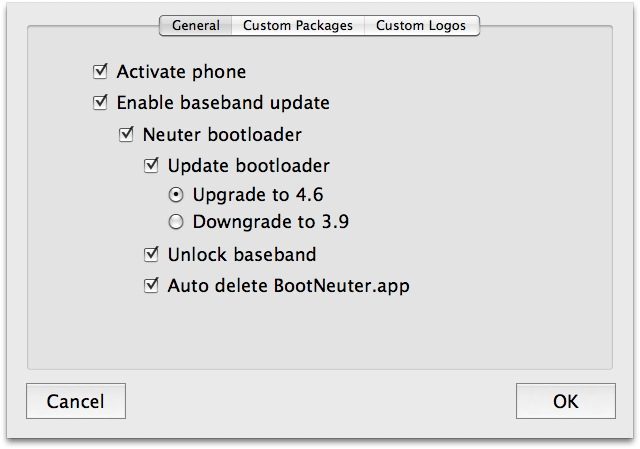The width and height of the screenshot is (640, 449).
Task: Open the Custom Logos tab
Action: point(421,26)
